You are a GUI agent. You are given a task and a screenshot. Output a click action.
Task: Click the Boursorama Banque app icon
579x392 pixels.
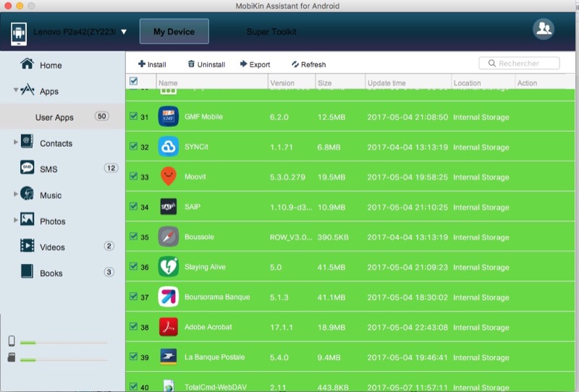[x=168, y=297]
